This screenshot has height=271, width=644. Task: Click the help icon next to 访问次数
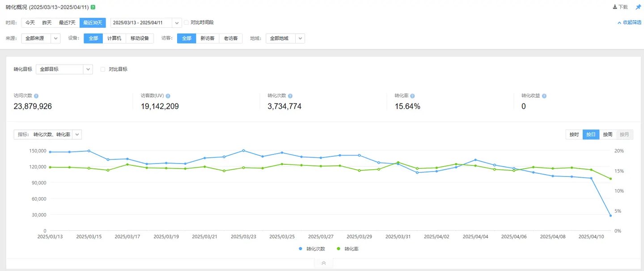(x=36, y=96)
